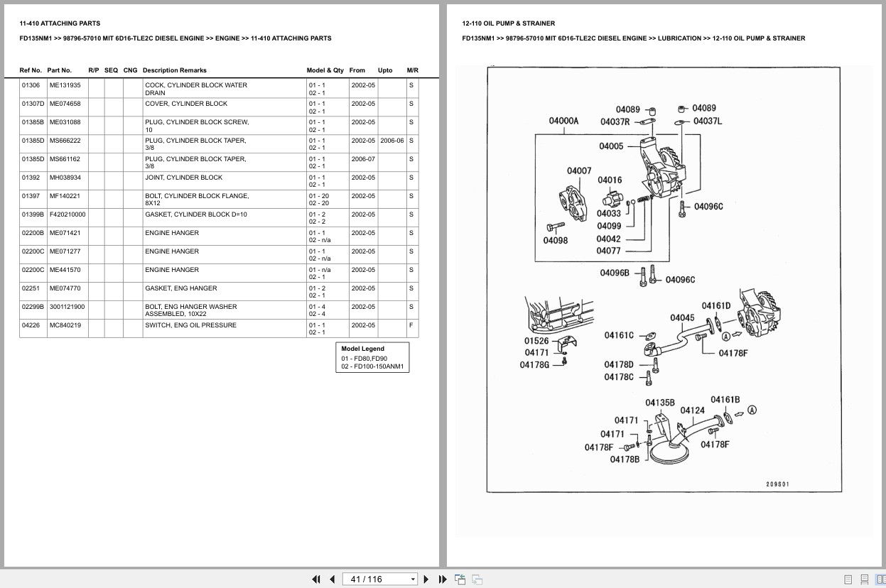Click diagram label 04007
Image resolution: width=886 pixels, height=588 pixels.
[579, 170]
